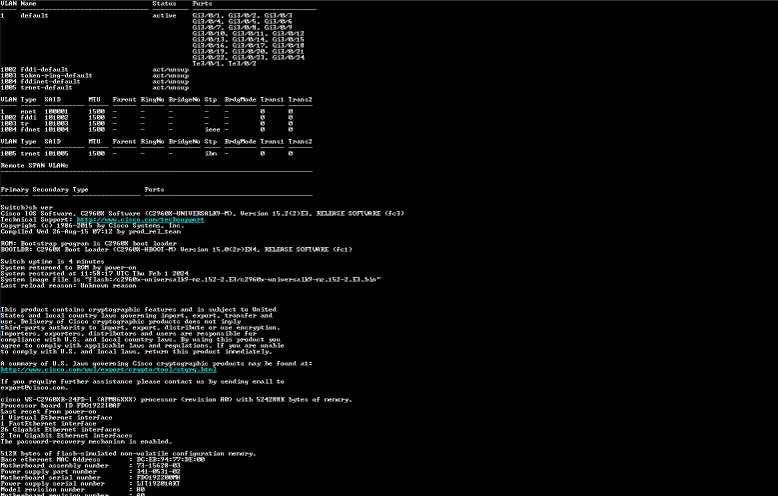Click the "ieee" Stp value
Viewport: 778px width, 496px height.
[212, 129]
